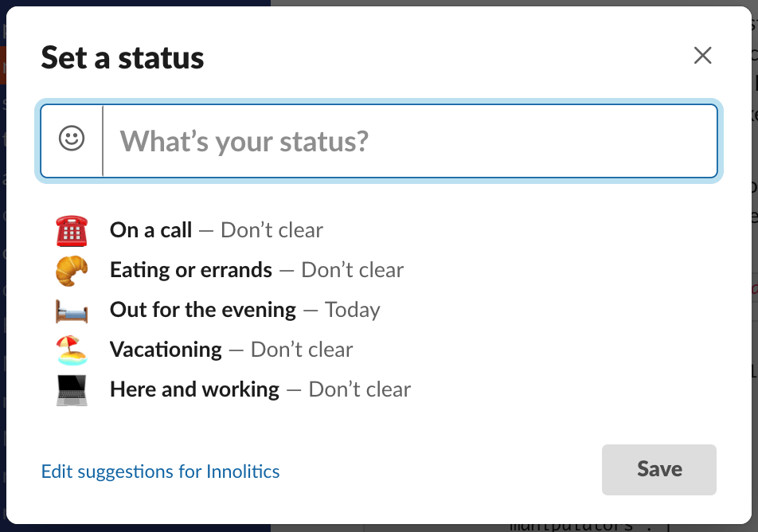Close the Set a status dialog
The height and width of the screenshot is (532, 758).
pyautogui.click(x=702, y=56)
